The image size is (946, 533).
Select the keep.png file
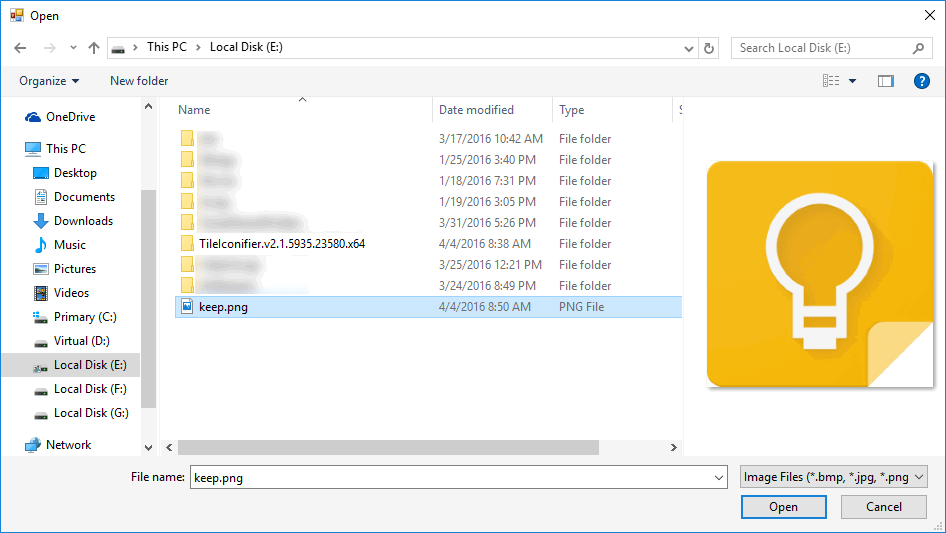(x=428, y=307)
